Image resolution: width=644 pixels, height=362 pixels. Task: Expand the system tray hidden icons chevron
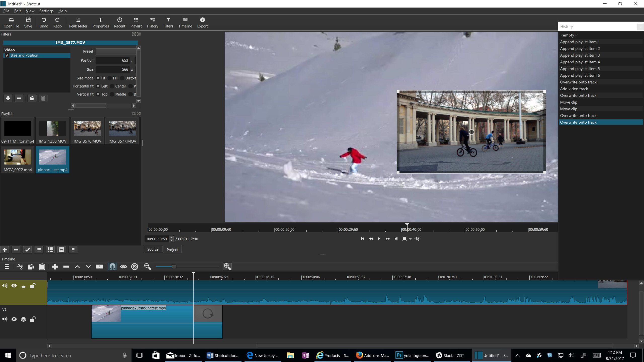coord(517,355)
